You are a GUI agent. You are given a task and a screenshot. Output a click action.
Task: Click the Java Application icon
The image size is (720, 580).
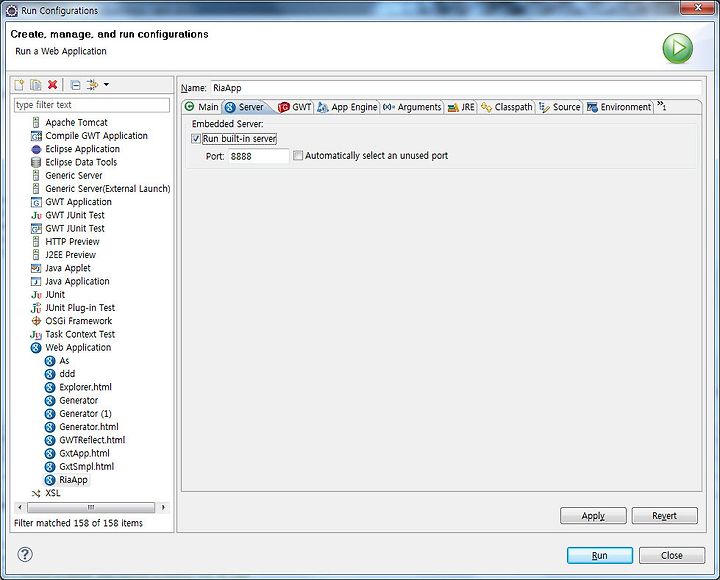pyautogui.click(x=36, y=282)
